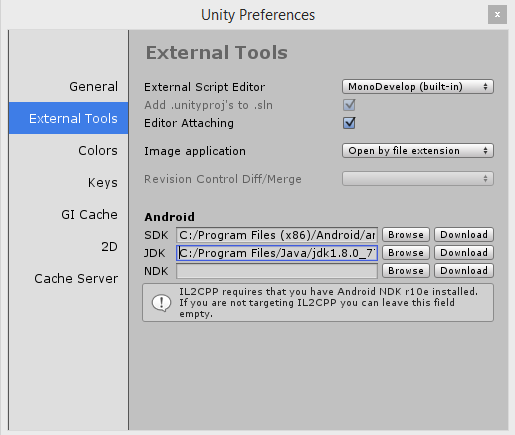The image size is (515, 435).
Task: Click the Revision Control Diff/Merge dropdown
Action: click(418, 179)
